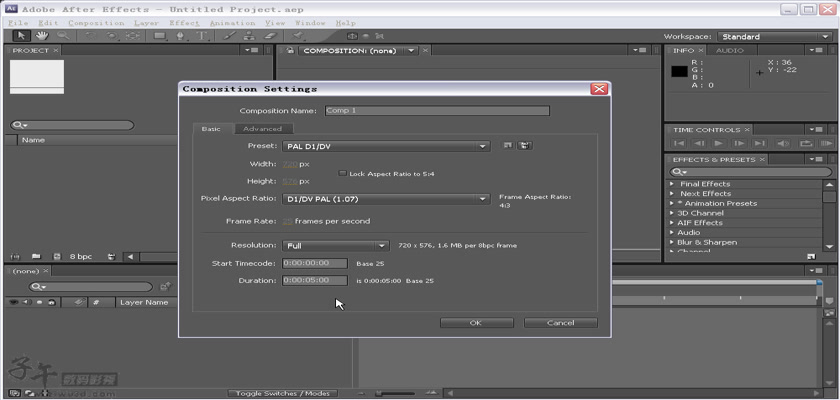Select the Eraser tool
Viewport: 840px width, 400px height.
tap(270, 36)
